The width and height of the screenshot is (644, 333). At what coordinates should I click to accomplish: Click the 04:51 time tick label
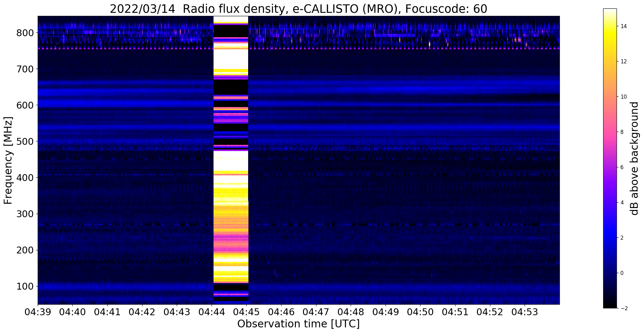pyautogui.click(x=455, y=312)
